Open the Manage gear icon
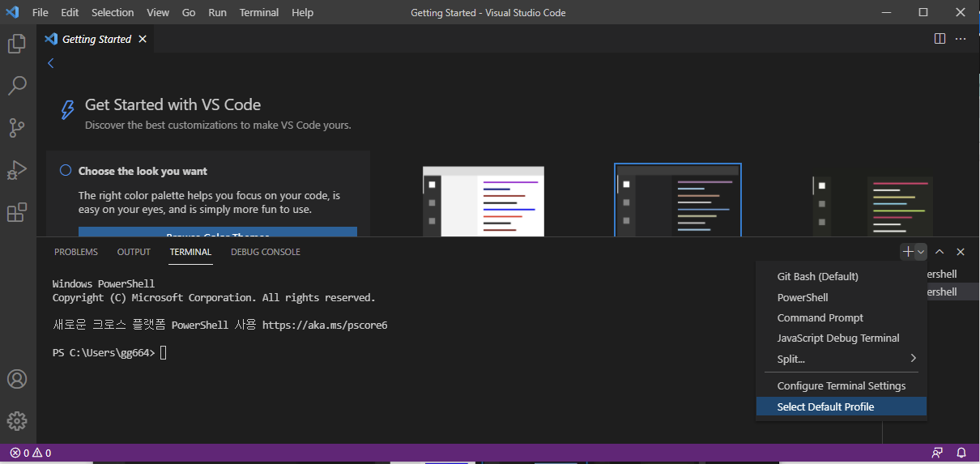The height and width of the screenshot is (464, 980). point(17,421)
